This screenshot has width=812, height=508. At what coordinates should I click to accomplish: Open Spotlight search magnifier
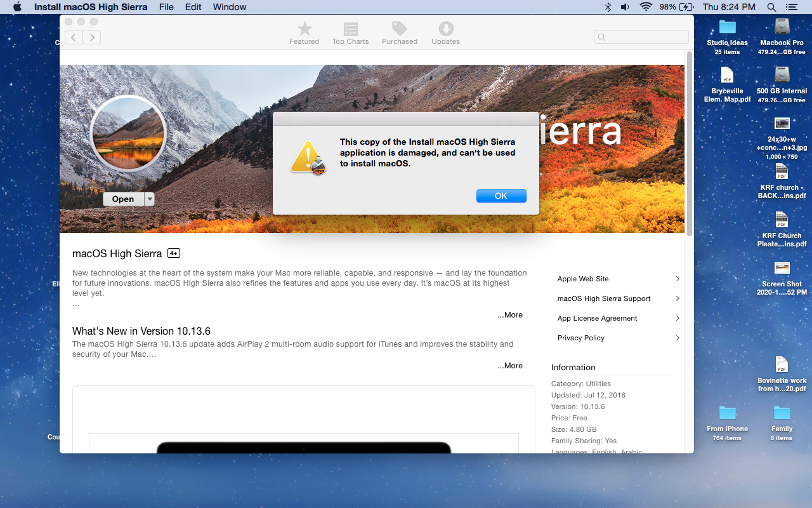pyautogui.click(x=771, y=7)
